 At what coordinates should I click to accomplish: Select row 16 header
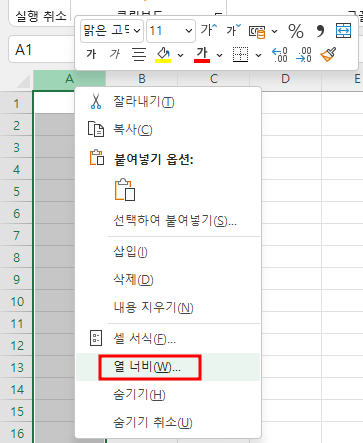[x=16, y=434]
